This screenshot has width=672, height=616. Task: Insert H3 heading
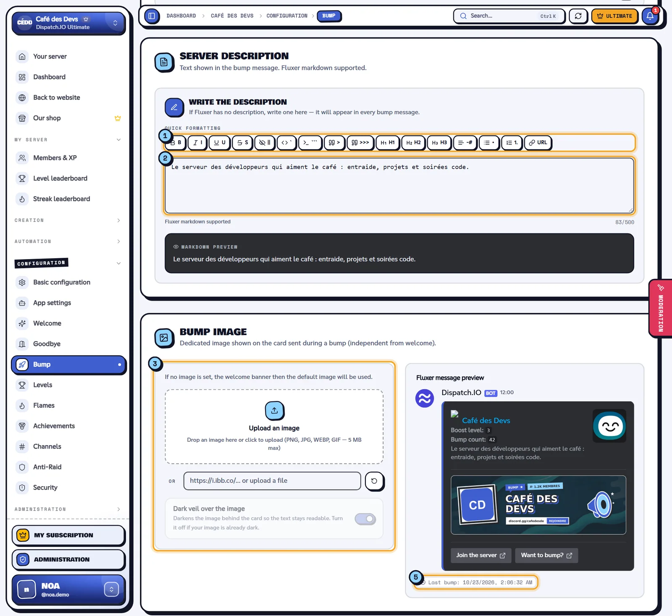point(439,143)
